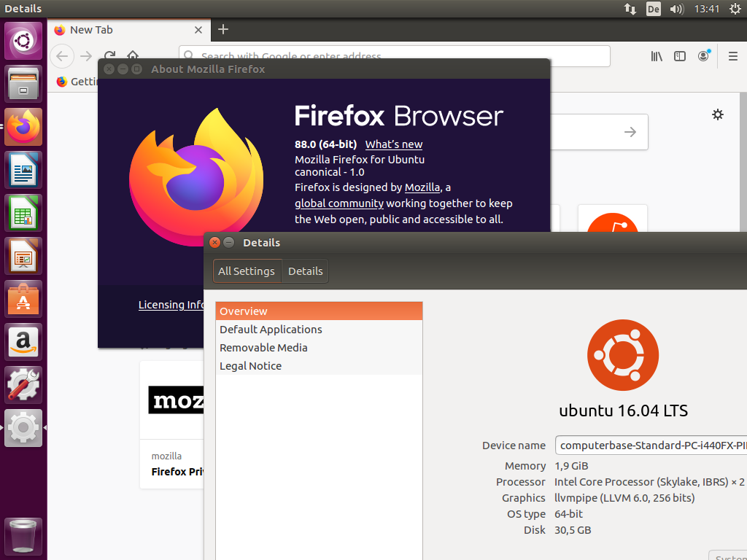
Task: Open the mozilla Firefox Private card
Action: tap(172, 425)
